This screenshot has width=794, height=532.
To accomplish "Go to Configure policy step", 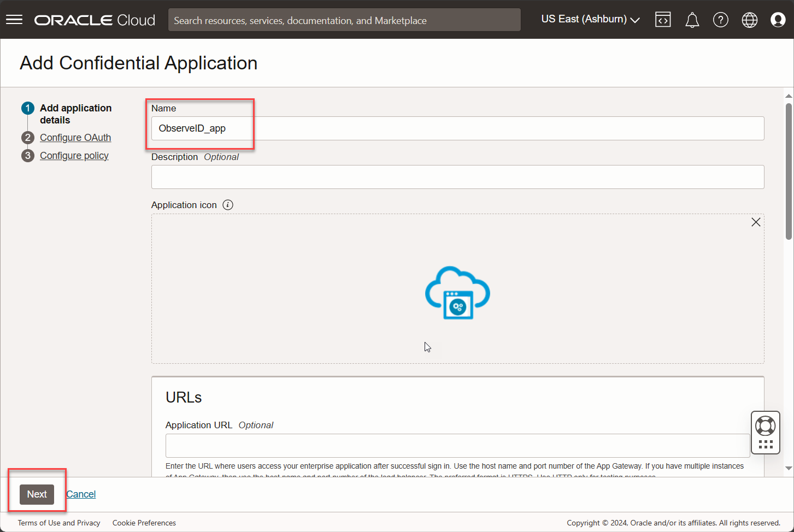I will click(x=74, y=156).
